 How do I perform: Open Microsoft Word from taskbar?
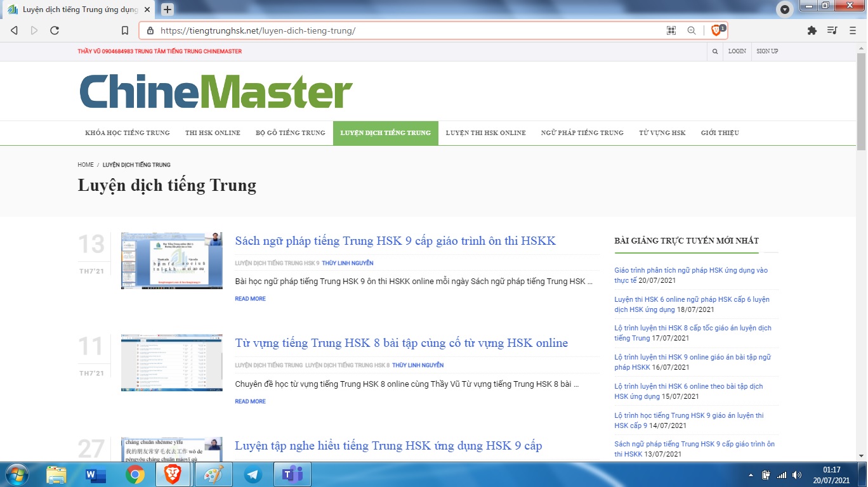click(95, 474)
